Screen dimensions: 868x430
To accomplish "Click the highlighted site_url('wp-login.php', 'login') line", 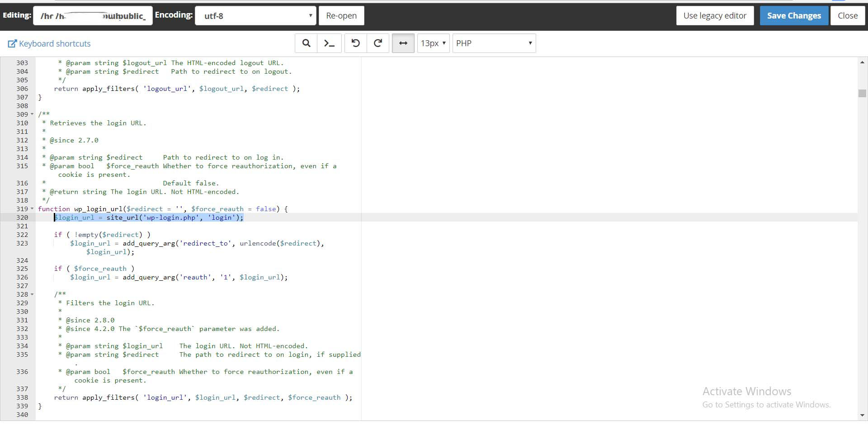I will coord(149,217).
